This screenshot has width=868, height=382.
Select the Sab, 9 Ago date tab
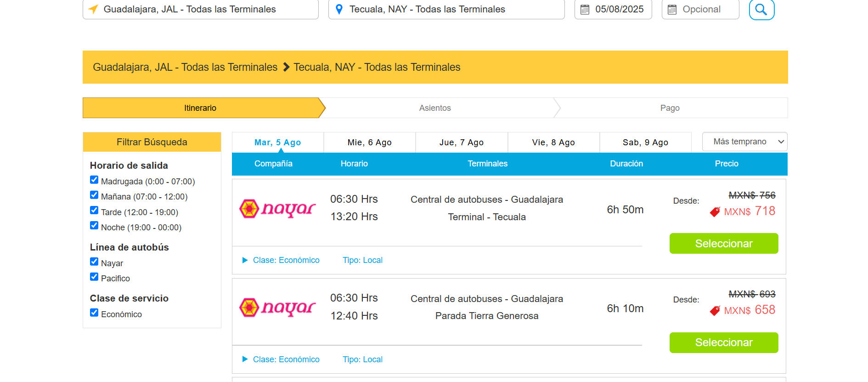pyautogui.click(x=645, y=143)
